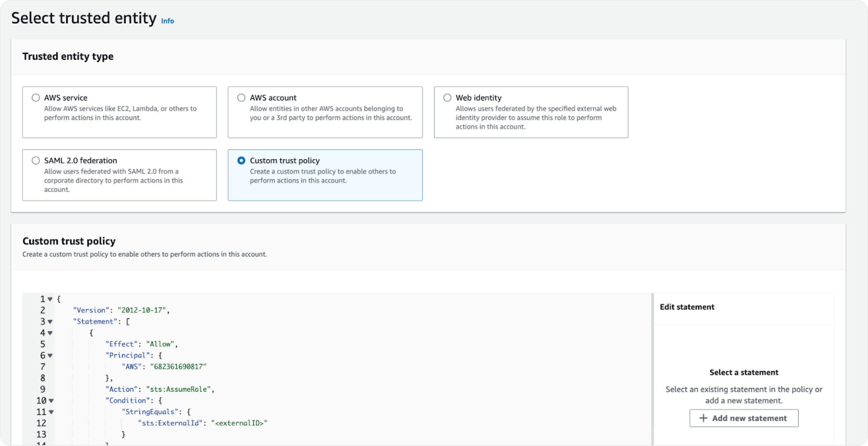Image resolution: width=868 pixels, height=446 pixels.
Task: Collapse the StringEquals block at line 11
Action: click(51, 412)
